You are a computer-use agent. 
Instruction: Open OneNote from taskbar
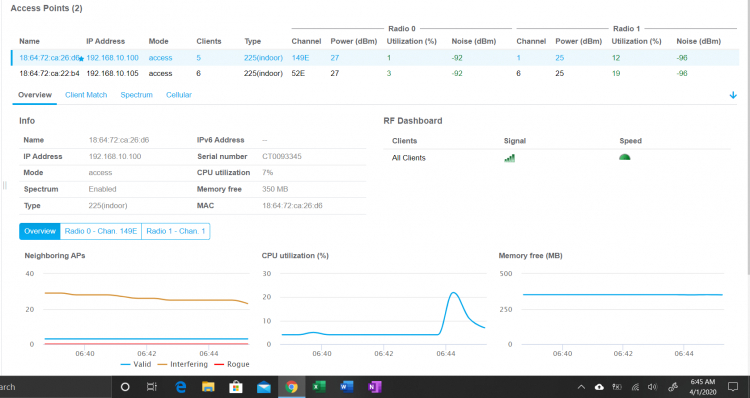tap(375, 387)
